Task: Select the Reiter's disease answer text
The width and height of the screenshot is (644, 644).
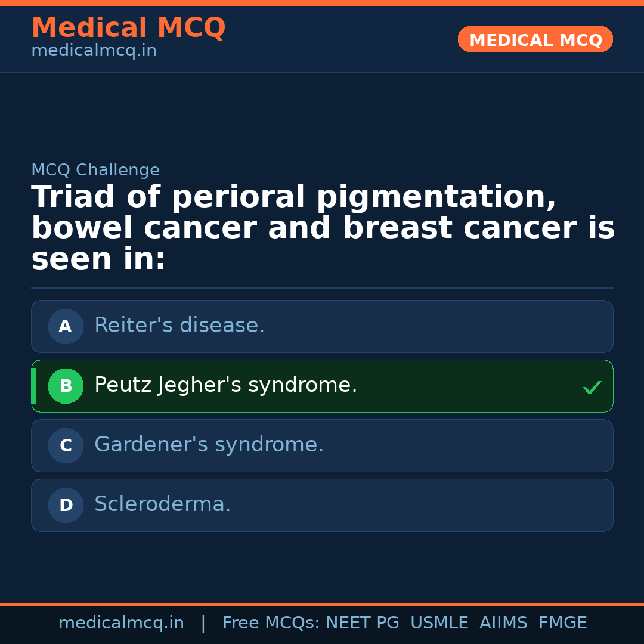Action: click(179, 326)
